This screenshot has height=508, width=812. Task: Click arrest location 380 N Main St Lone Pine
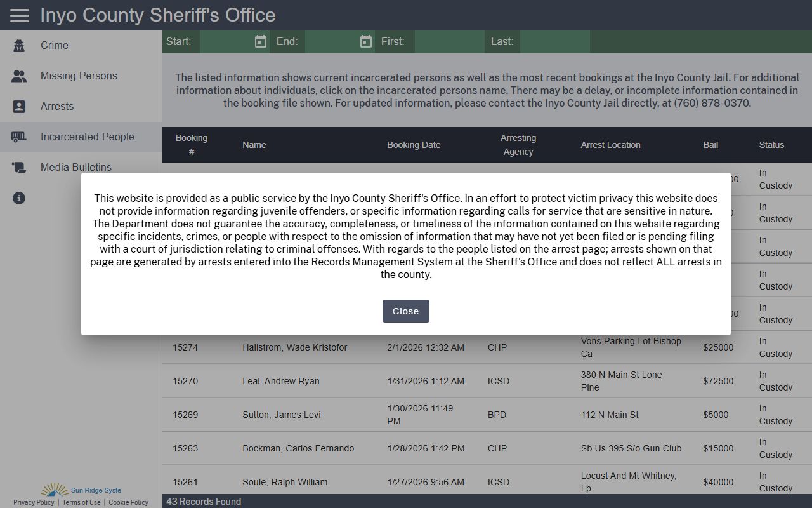pos(622,381)
